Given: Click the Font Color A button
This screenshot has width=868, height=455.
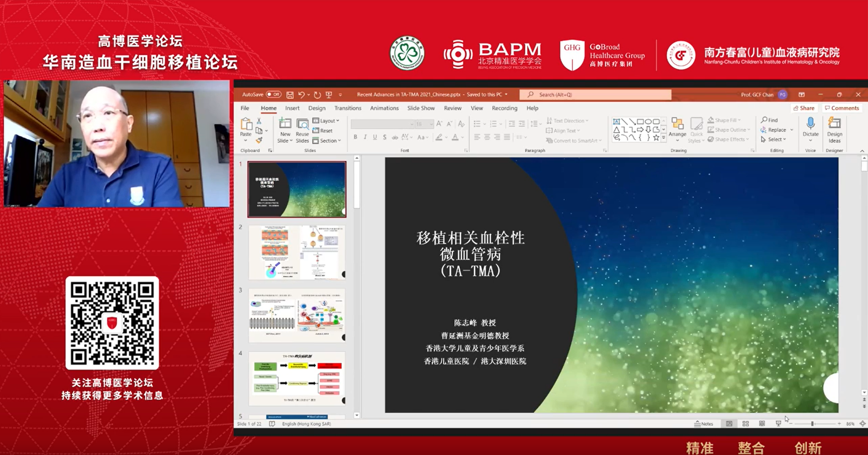Looking at the screenshot, I should (455, 137).
